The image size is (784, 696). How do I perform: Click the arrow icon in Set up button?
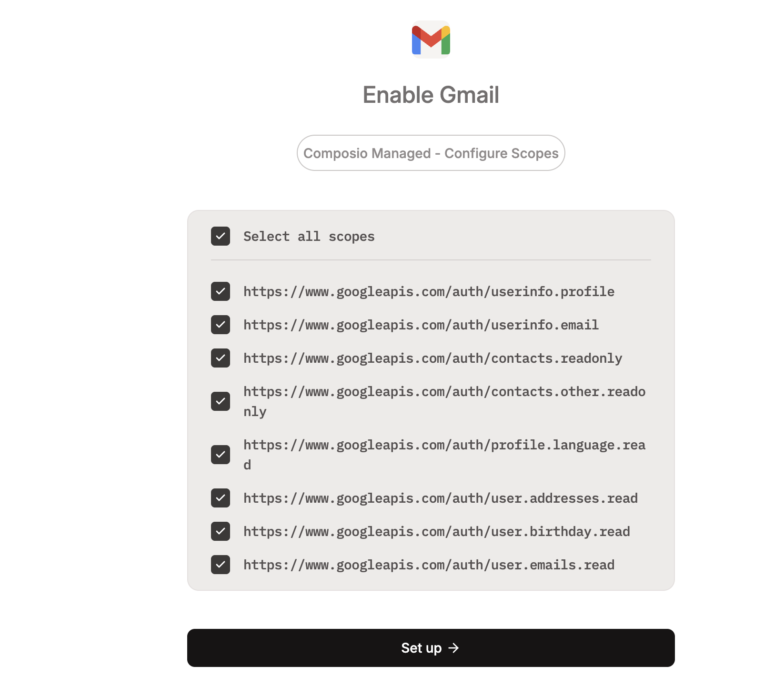point(453,648)
